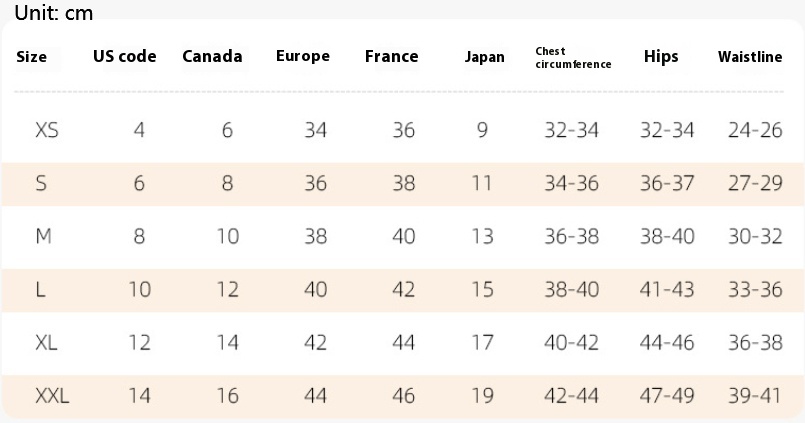Viewport: 805px width, 423px height.
Task: Click the 'Japan' column header
Action: click(x=485, y=57)
